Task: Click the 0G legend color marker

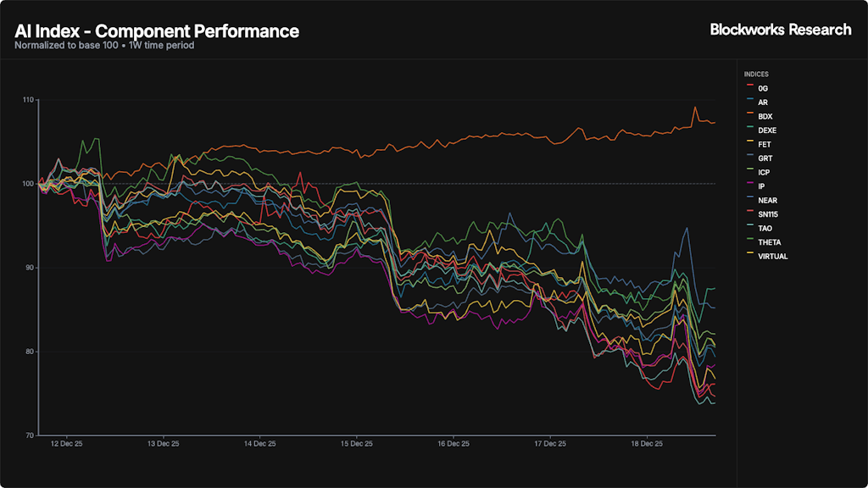Action: (x=748, y=88)
